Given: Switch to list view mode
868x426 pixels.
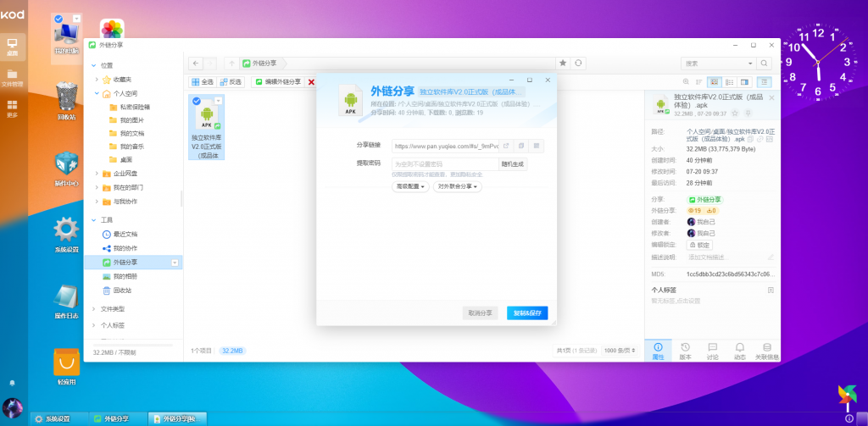Looking at the screenshot, I should (730, 82).
